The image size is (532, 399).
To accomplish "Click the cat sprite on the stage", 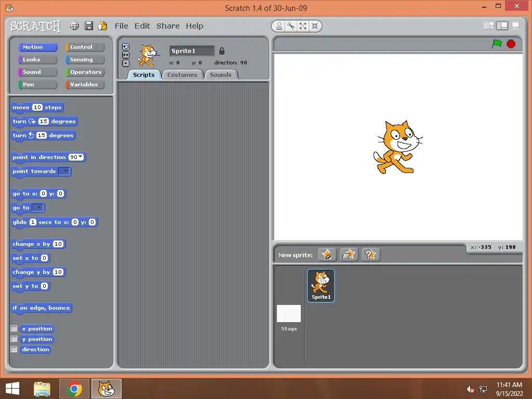I will (397, 147).
